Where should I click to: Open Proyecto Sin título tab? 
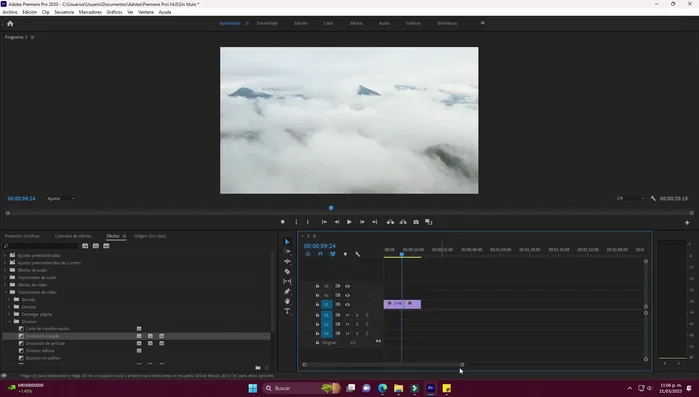coord(22,236)
